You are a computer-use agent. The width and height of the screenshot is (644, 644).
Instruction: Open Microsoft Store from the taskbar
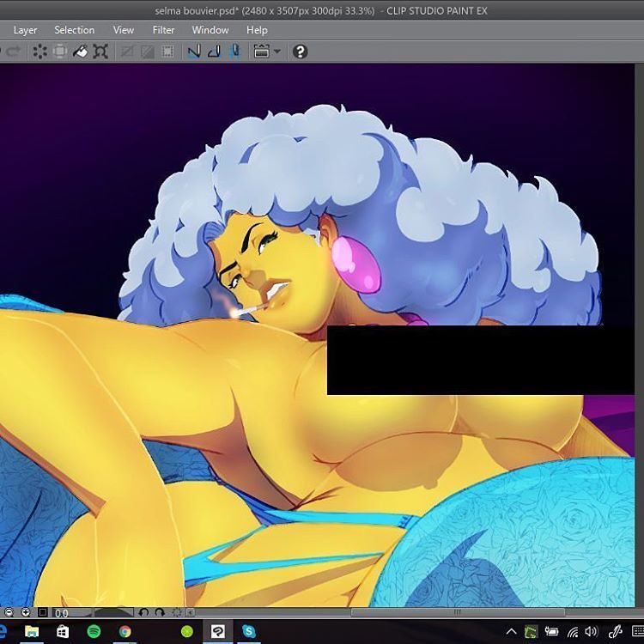[63, 631]
